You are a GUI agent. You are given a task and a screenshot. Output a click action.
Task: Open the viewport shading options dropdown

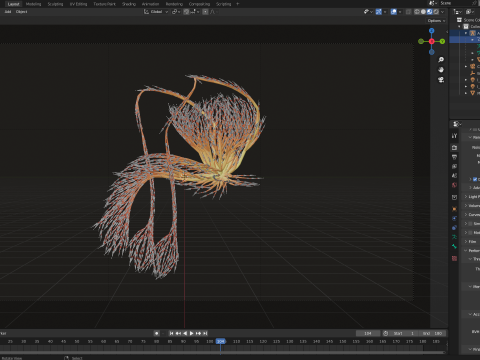click(x=442, y=12)
